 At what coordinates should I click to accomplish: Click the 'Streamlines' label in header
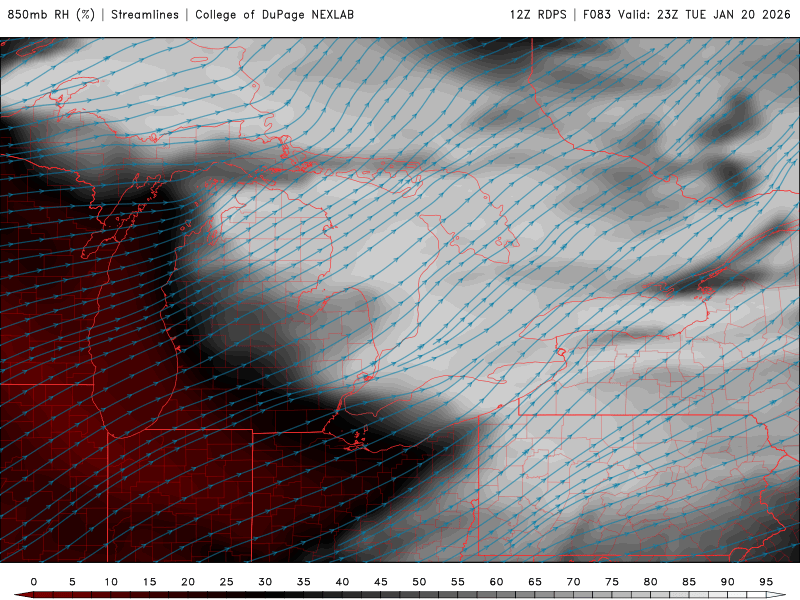[x=145, y=15]
